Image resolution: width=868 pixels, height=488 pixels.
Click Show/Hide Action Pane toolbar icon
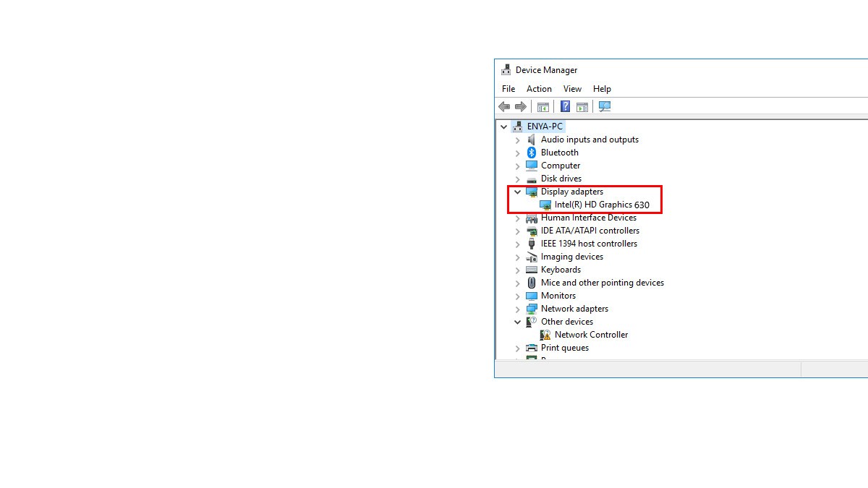coord(582,107)
